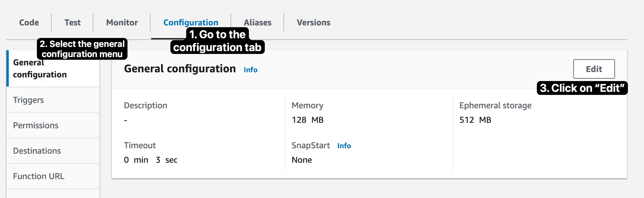644x198 pixels.
Task: Select Destinations in the side menu
Action: (x=37, y=151)
